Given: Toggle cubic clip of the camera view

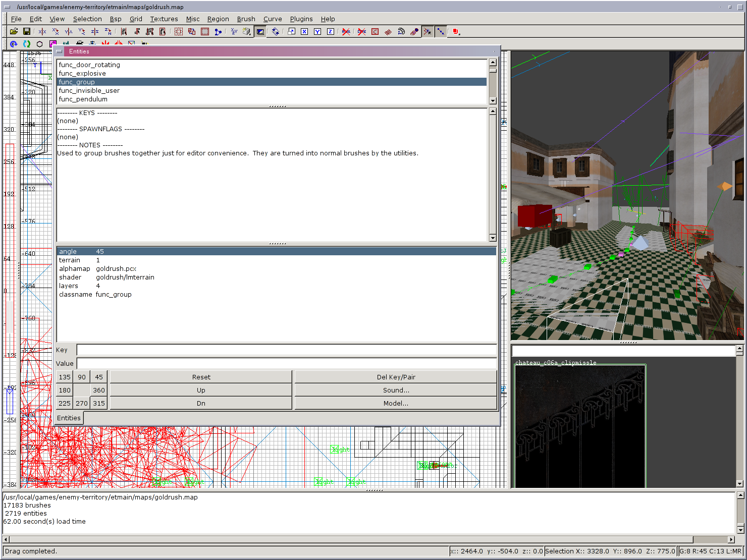Looking at the screenshot, I should [260, 31].
